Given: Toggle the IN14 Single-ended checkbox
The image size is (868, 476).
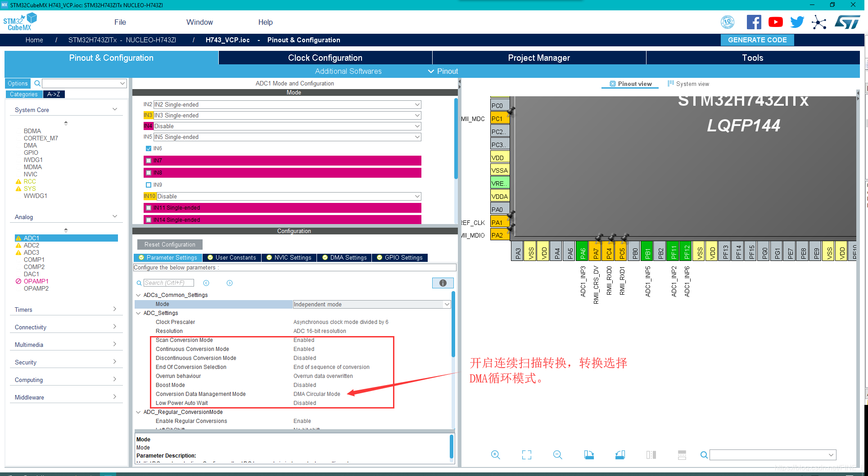Looking at the screenshot, I should click(x=149, y=220).
